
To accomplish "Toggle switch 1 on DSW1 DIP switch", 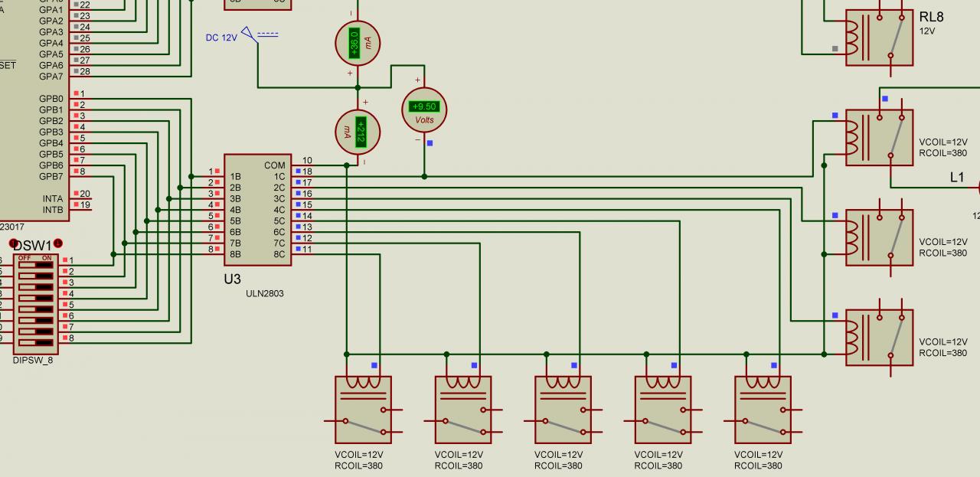I will (x=35, y=266).
